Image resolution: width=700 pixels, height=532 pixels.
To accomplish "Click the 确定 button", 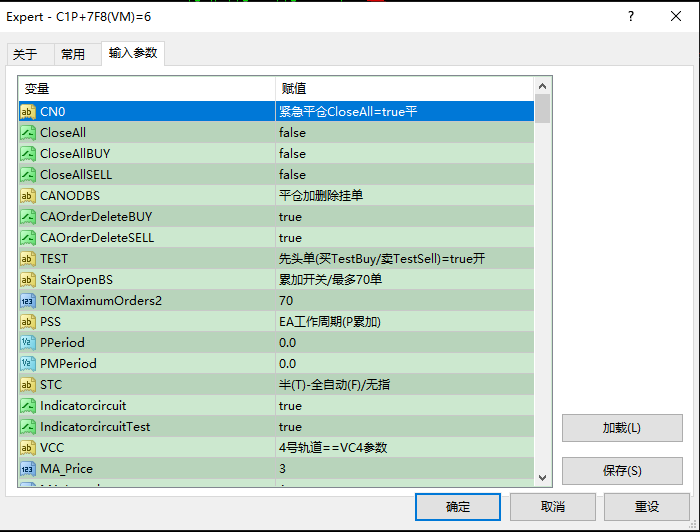I will pos(458,507).
